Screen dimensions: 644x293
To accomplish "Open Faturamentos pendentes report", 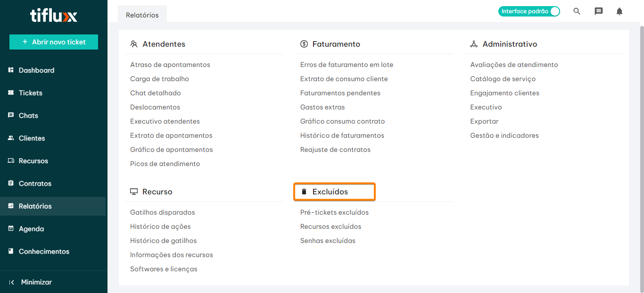I will pyautogui.click(x=340, y=93).
